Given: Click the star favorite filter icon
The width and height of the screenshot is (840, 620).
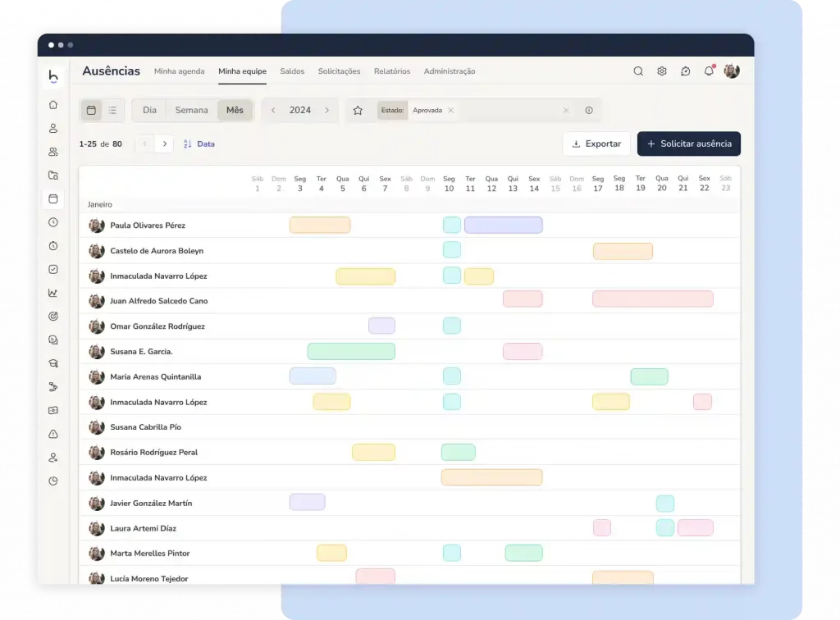Looking at the screenshot, I should click(358, 110).
